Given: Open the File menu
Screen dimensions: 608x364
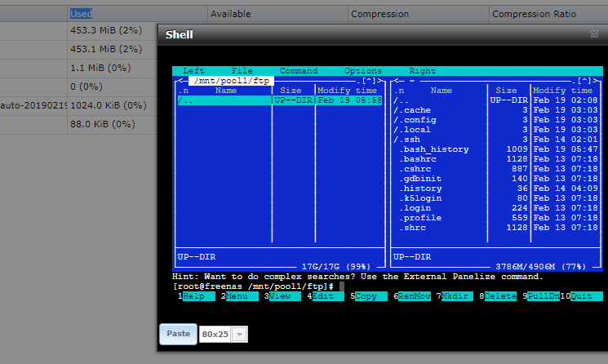Looking at the screenshot, I should tap(242, 71).
